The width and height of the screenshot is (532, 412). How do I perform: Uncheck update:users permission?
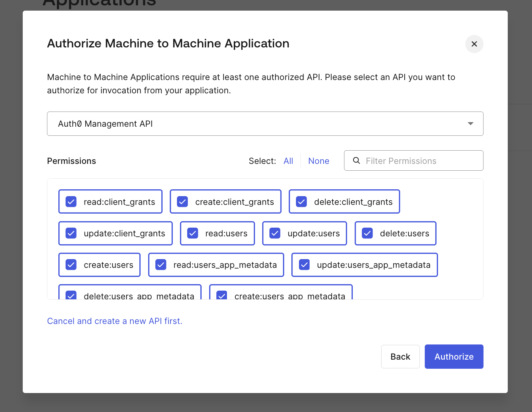275,233
